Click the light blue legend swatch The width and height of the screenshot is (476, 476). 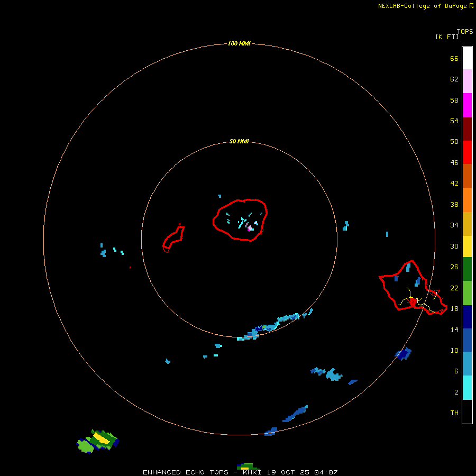[467, 363]
